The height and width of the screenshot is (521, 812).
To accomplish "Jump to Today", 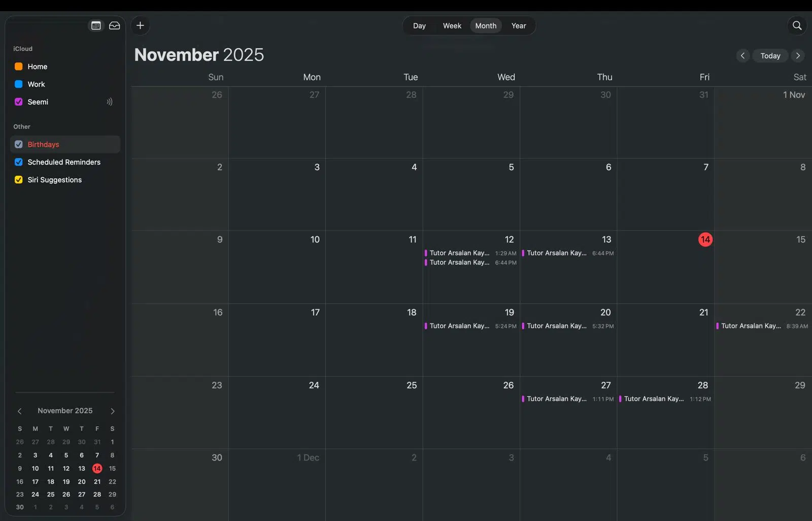I will [770, 56].
